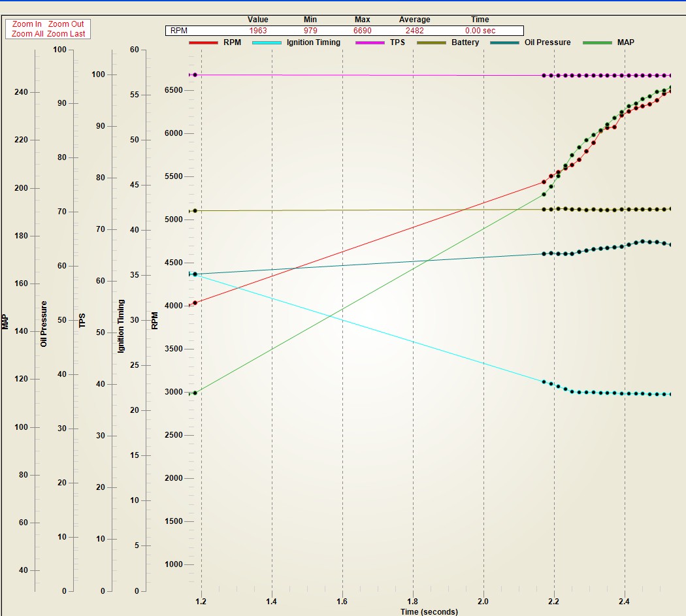Select the RPM legend label

point(233,42)
